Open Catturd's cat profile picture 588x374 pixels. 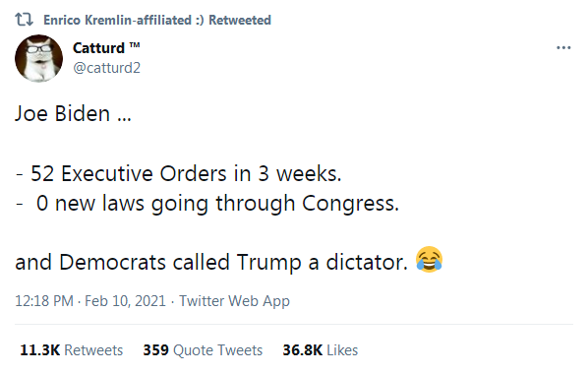(38, 58)
